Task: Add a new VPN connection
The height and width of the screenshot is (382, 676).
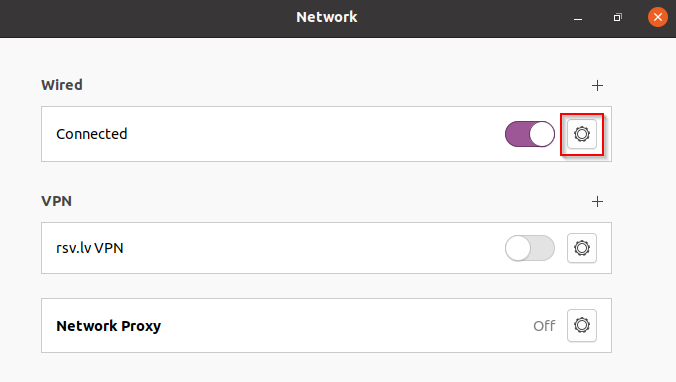Action: 597,201
